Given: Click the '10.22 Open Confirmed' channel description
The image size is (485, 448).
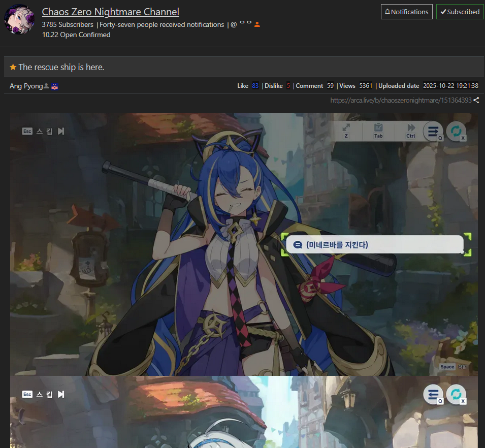Looking at the screenshot, I should coord(76,35).
